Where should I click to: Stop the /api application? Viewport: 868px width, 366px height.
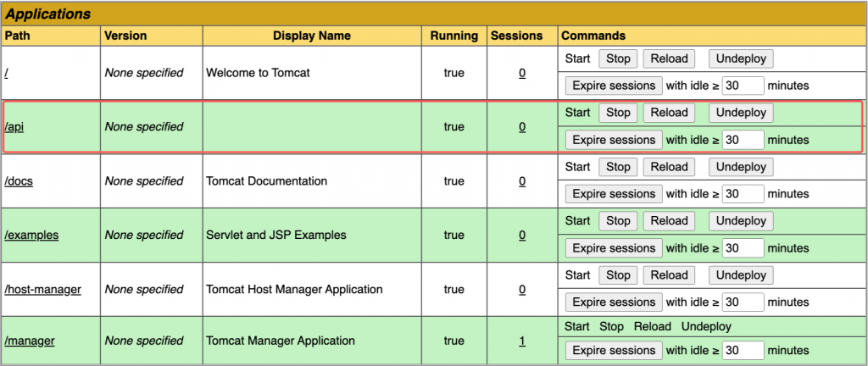tap(618, 113)
